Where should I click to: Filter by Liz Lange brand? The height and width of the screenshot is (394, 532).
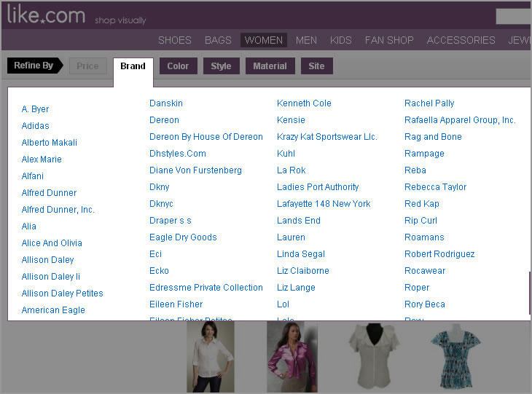point(296,288)
